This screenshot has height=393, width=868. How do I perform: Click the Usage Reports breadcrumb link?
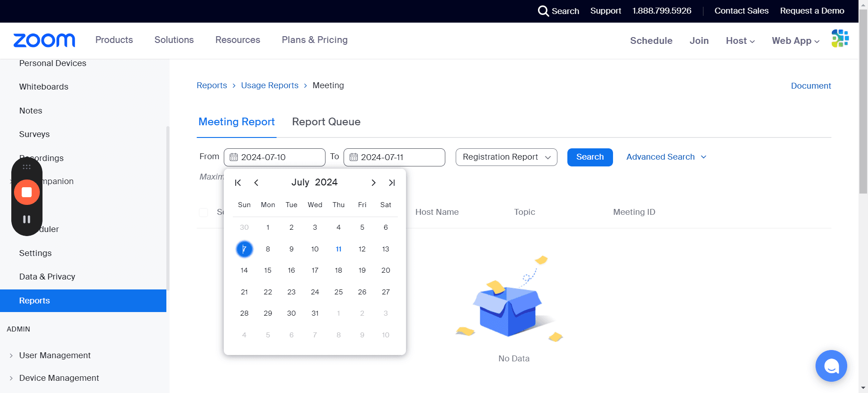270,85
